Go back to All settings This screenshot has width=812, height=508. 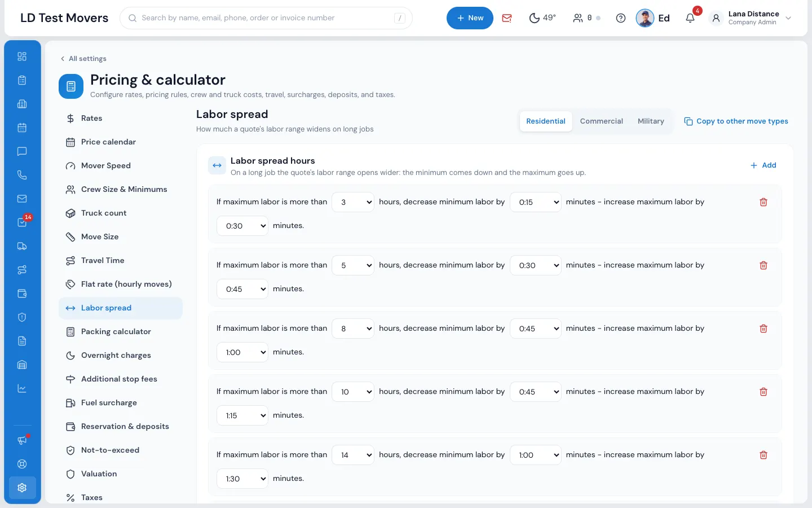(83, 59)
